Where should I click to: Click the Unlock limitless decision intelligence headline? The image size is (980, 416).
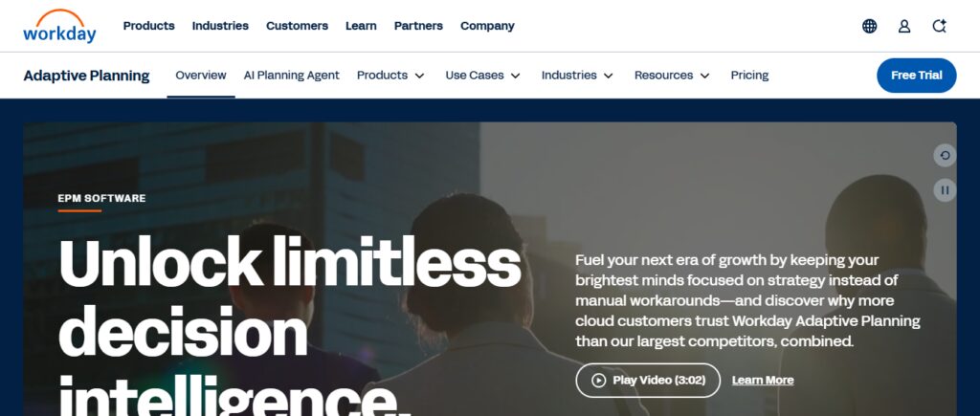tap(289, 325)
